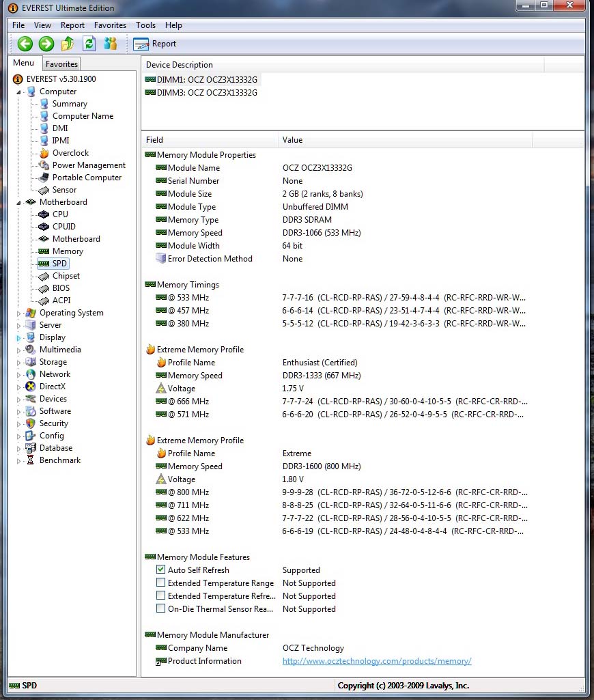Viewport: 594px width, 700px height.
Task: Select the Devices tree item
Action: (x=53, y=399)
